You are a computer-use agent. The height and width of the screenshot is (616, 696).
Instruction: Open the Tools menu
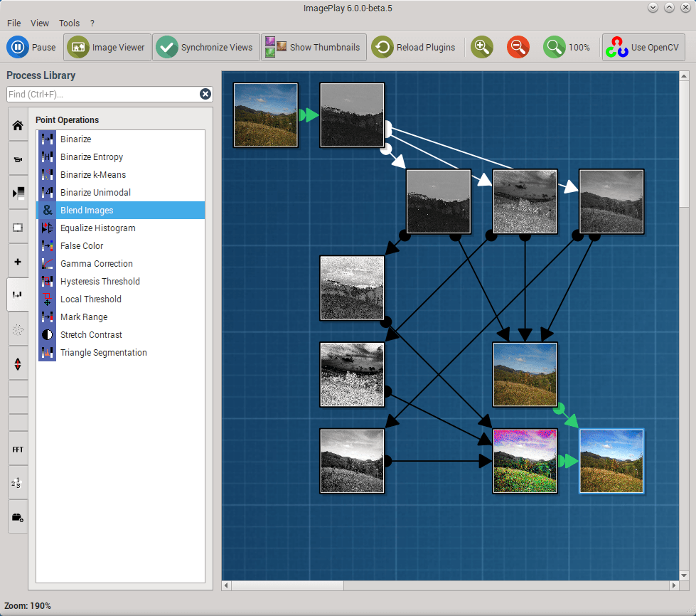point(69,23)
